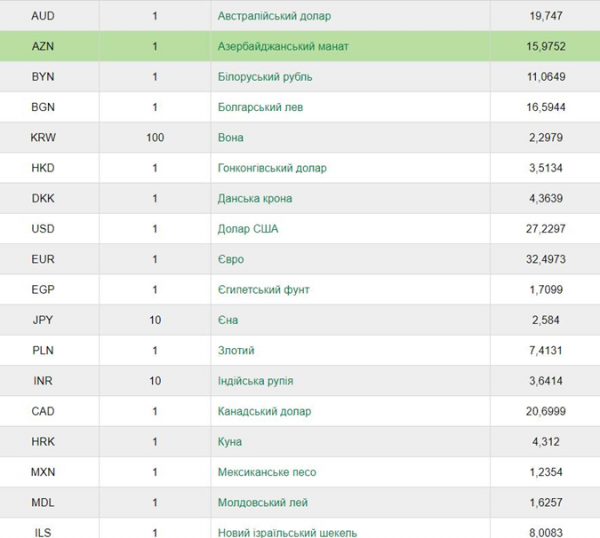Open the Індійська рупія link

[256, 381]
